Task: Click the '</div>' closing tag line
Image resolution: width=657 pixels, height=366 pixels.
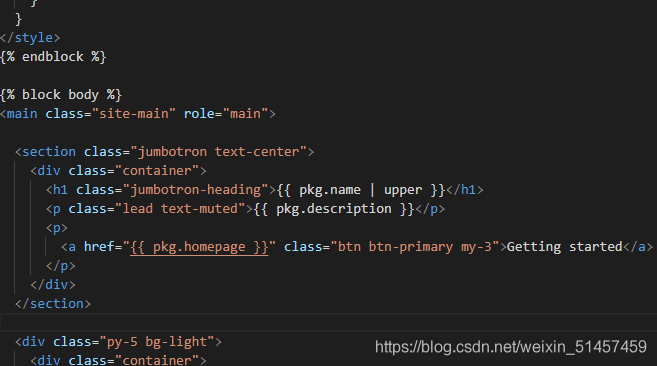Action: click(53, 285)
